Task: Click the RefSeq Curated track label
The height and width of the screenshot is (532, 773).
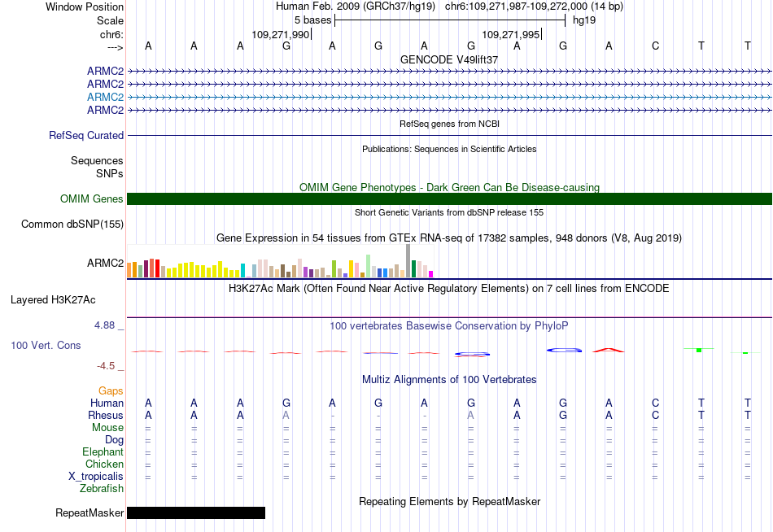Action: point(86,135)
